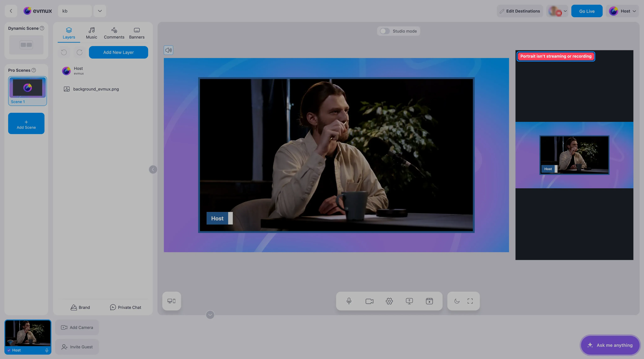Click the kb studio name field
The image size is (644, 359).
(75, 11)
